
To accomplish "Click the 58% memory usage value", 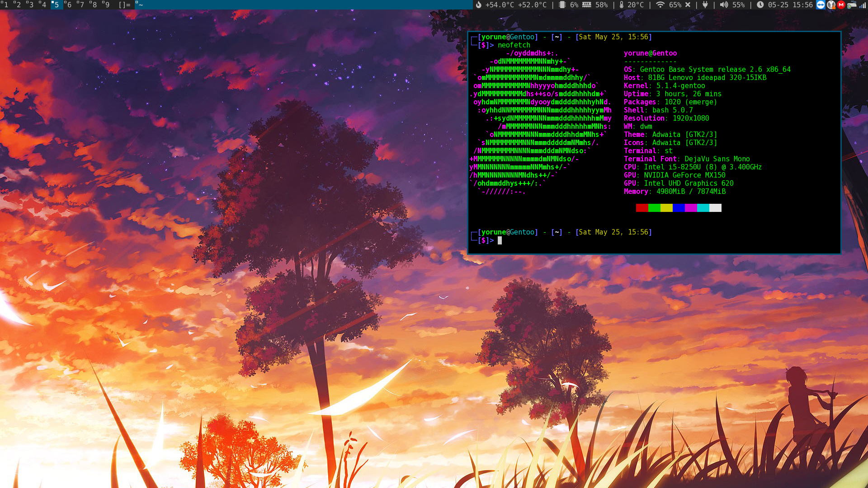I will coord(601,5).
